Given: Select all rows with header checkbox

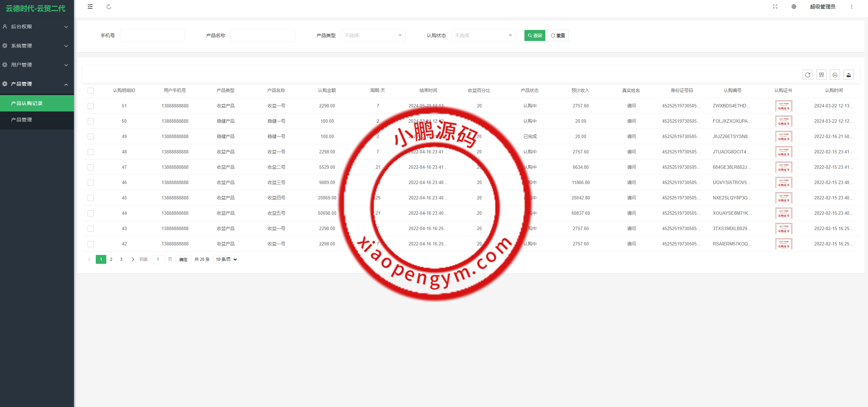Looking at the screenshot, I should coord(90,90).
